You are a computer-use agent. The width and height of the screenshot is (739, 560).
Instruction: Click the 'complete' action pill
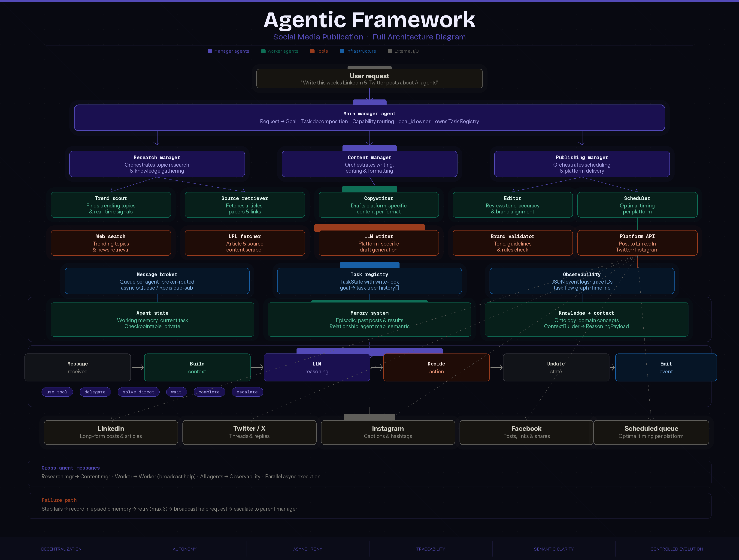tap(209, 392)
